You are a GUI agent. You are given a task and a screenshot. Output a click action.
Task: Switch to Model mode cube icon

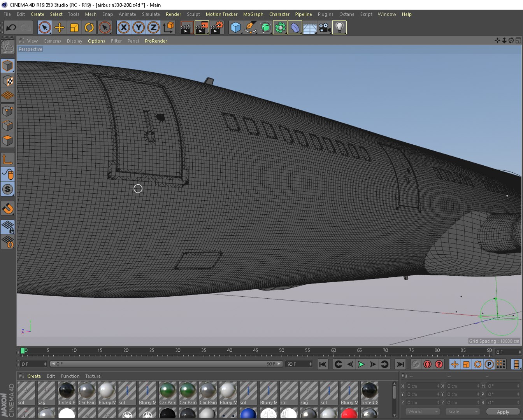click(x=7, y=66)
